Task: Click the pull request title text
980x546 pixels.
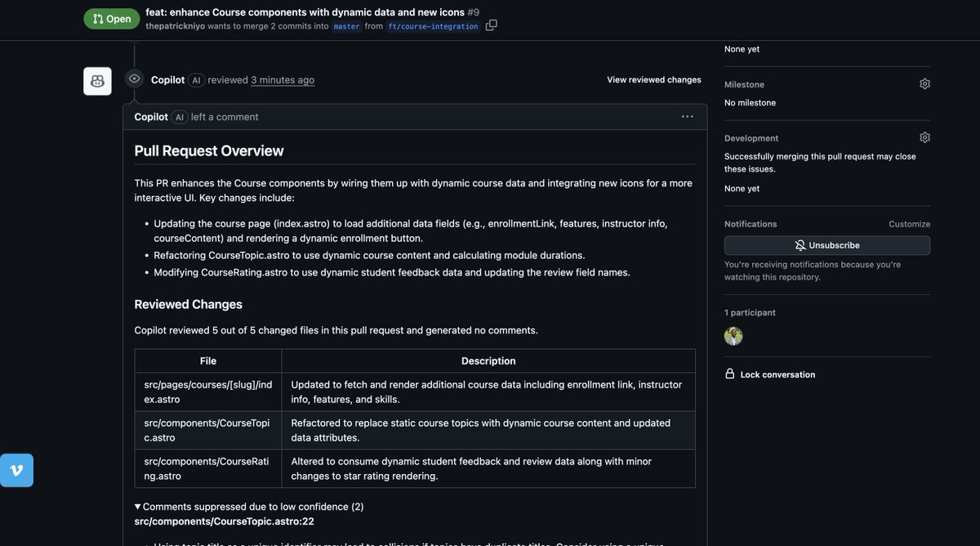Action: [305, 12]
